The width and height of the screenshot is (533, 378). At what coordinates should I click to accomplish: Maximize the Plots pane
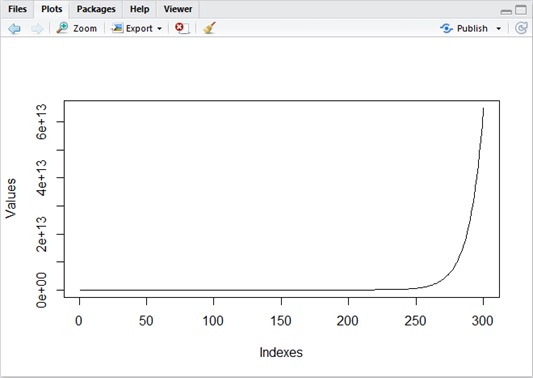pos(521,10)
